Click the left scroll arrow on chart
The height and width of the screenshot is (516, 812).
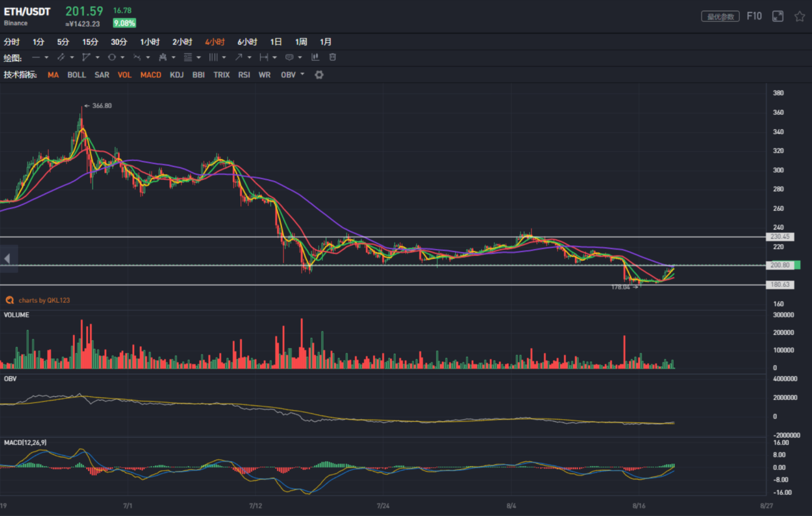pyautogui.click(x=7, y=258)
